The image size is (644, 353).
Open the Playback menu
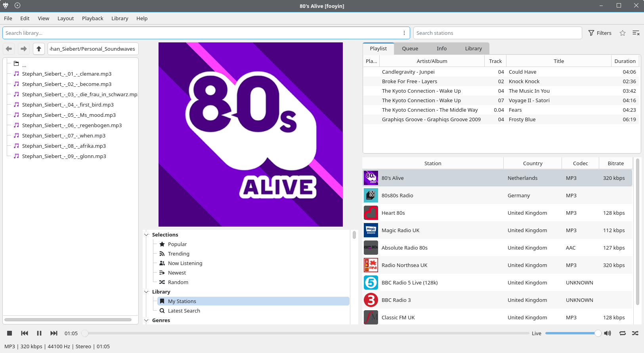click(x=92, y=18)
